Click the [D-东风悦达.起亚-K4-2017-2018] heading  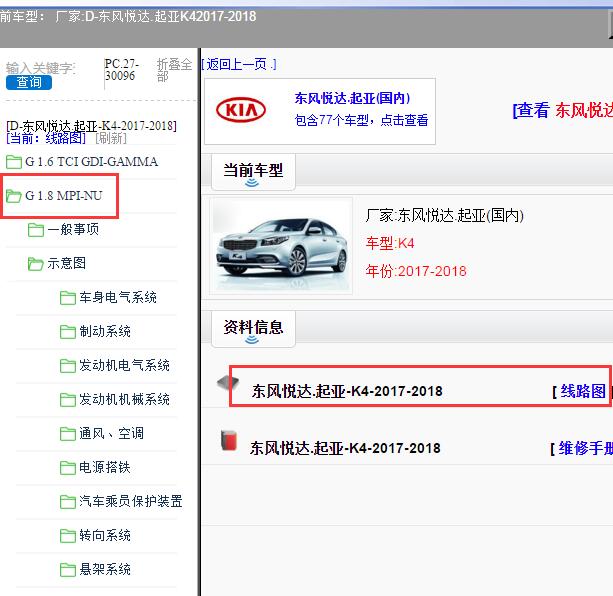(91, 126)
